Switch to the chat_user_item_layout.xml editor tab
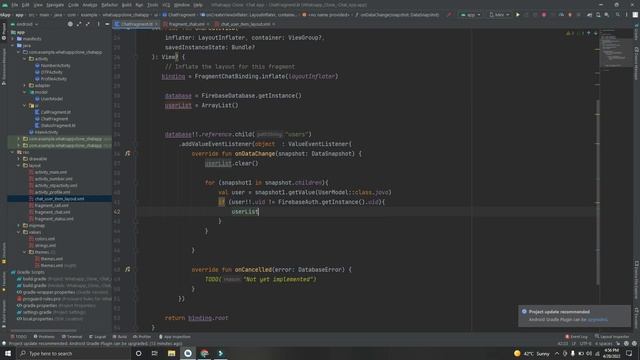640x360 pixels. click(x=245, y=24)
